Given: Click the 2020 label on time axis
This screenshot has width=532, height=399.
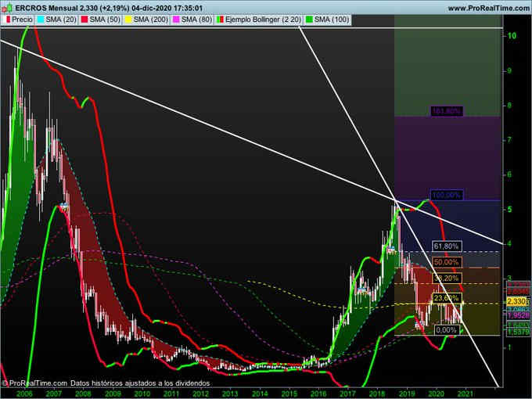Looking at the screenshot, I should point(437,394).
